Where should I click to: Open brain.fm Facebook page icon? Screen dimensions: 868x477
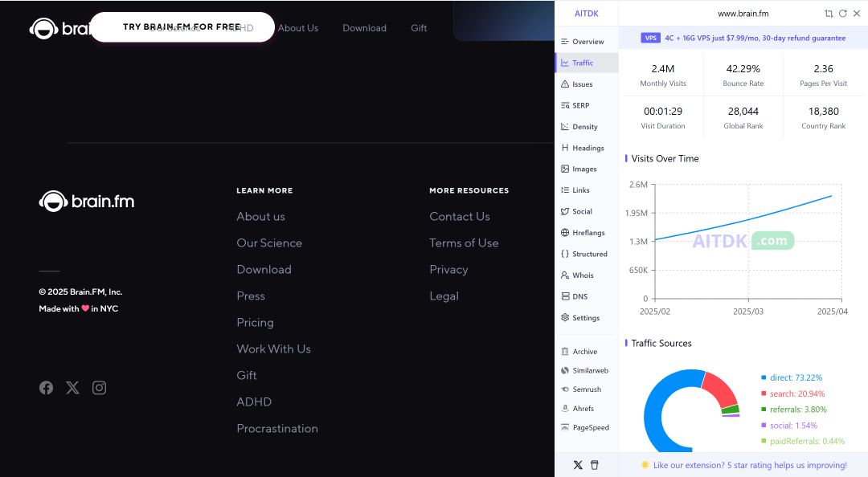[46, 388]
